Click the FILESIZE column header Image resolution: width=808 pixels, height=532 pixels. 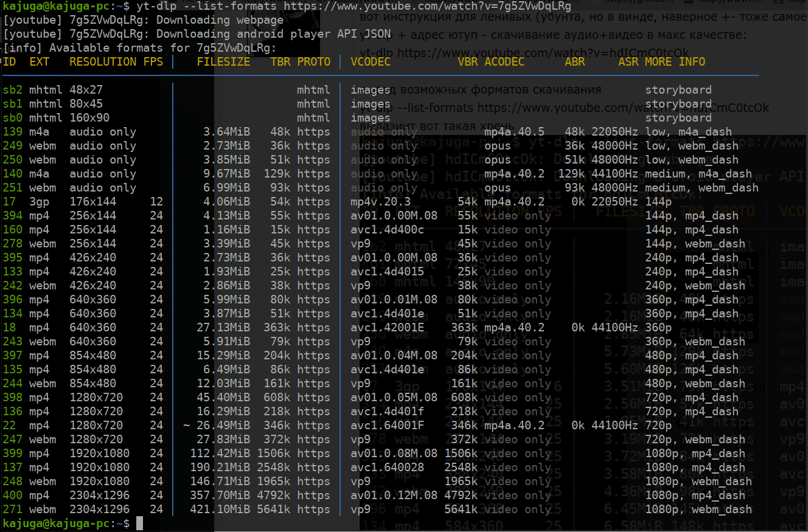223,61
